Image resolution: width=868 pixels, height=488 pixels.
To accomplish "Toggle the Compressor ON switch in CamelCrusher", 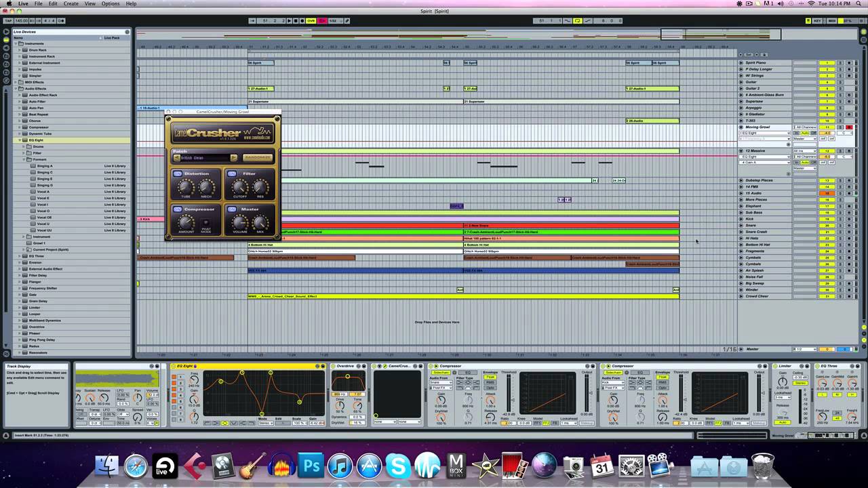I will (178, 209).
